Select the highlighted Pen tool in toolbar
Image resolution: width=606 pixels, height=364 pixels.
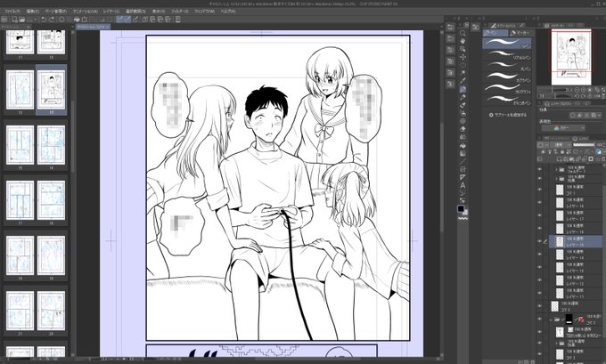463,89
